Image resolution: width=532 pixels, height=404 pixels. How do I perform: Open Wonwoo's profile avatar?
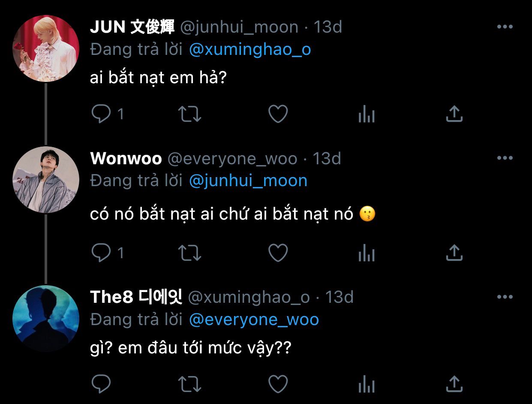(x=46, y=180)
